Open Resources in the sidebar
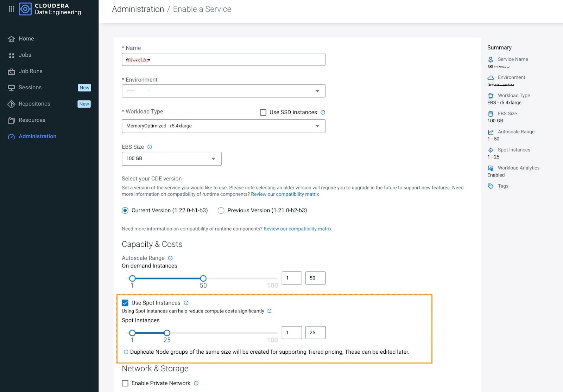This screenshot has height=392, width=563. coord(32,120)
